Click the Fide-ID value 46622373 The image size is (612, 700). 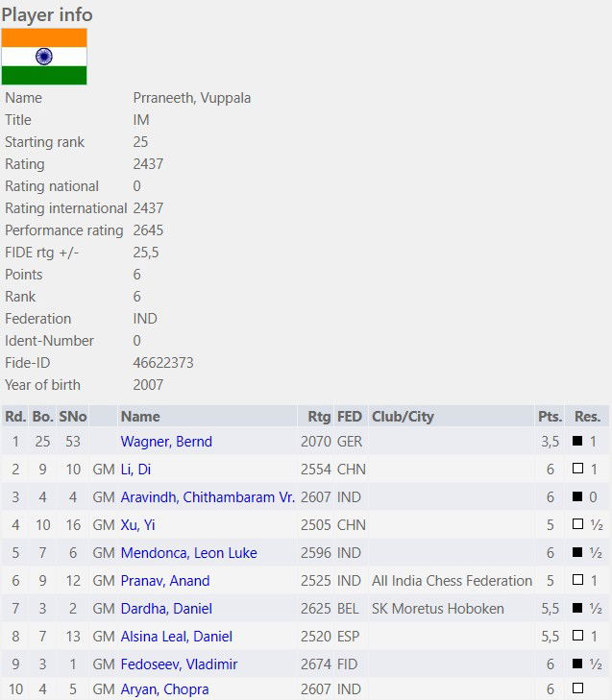tap(163, 363)
